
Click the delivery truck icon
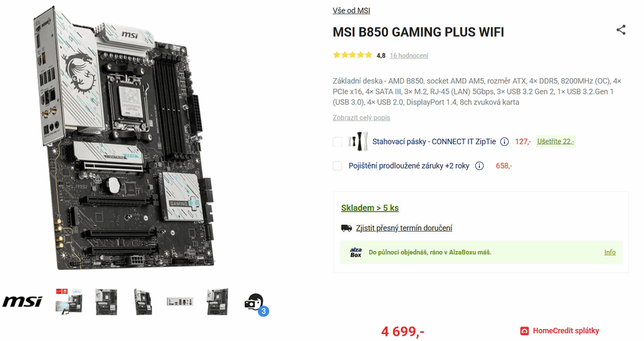(x=347, y=228)
